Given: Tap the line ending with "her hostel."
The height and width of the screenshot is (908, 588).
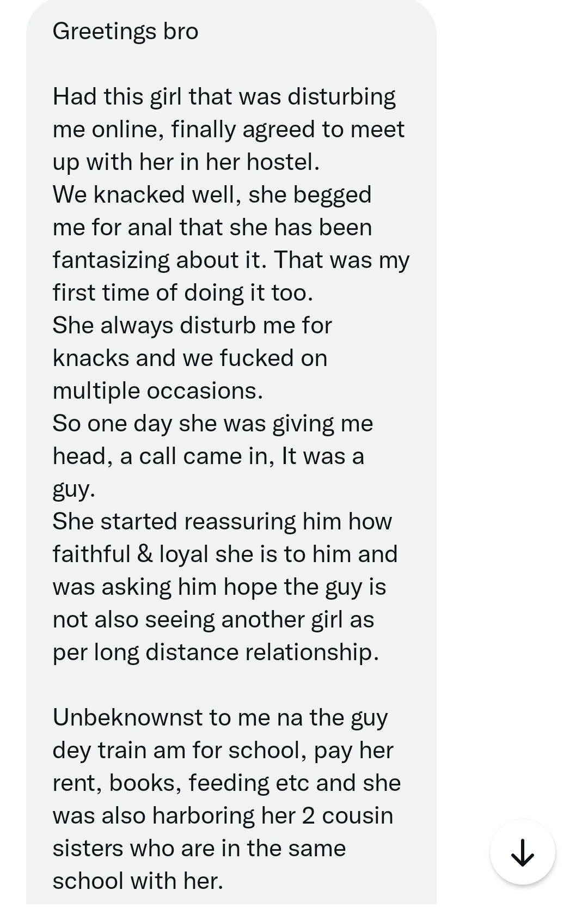Looking at the screenshot, I should [x=186, y=162].
